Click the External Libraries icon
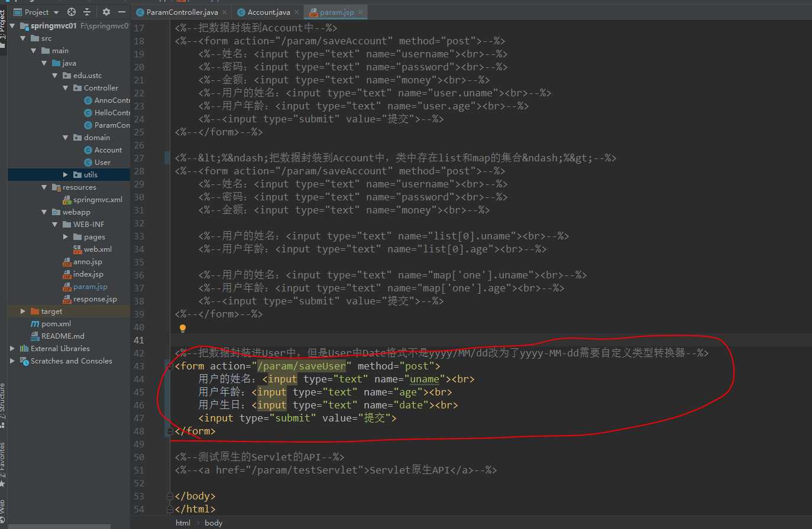Viewport: 812px width, 529px height. 24,349
